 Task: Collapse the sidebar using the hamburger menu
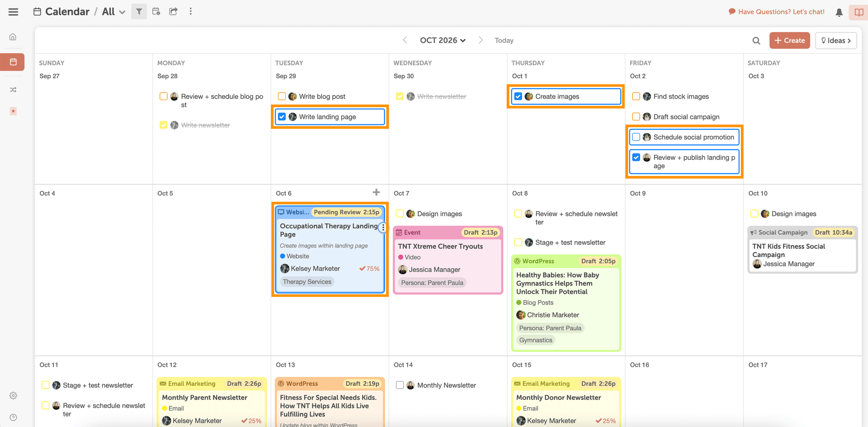coord(13,11)
